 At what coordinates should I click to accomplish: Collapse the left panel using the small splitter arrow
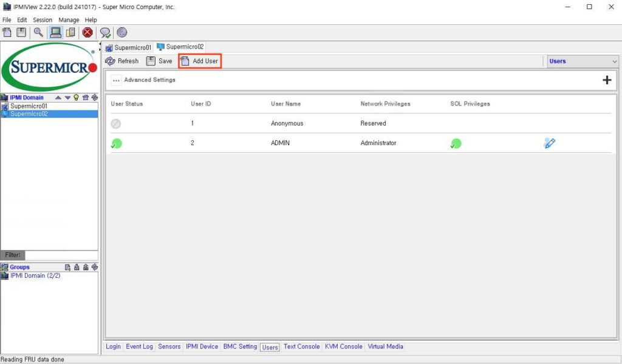(100, 45)
